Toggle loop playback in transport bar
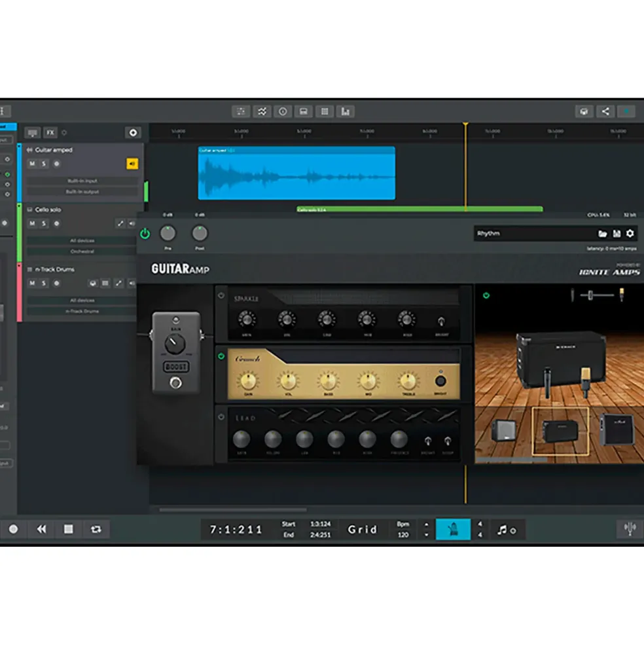 click(96, 529)
